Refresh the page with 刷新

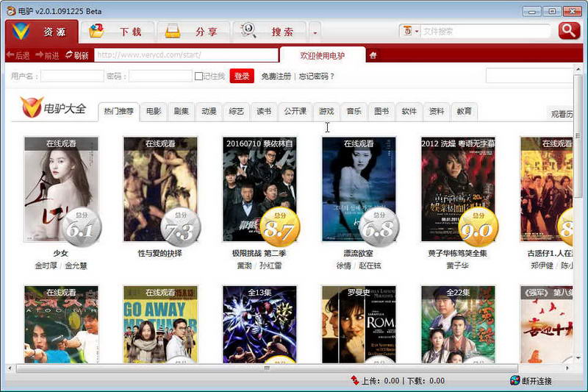tap(76, 55)
